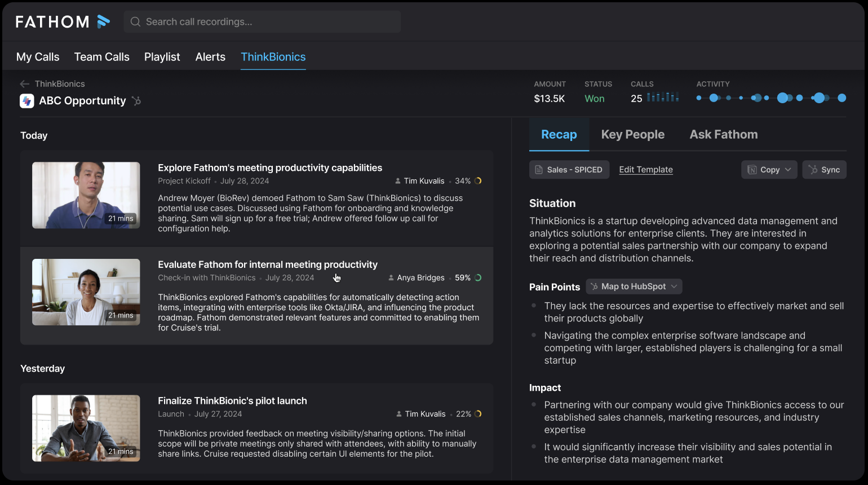The height and width of the screenshot is (485, 868).
Task: Click the Situation heading
Action: [x=552, y=204]
